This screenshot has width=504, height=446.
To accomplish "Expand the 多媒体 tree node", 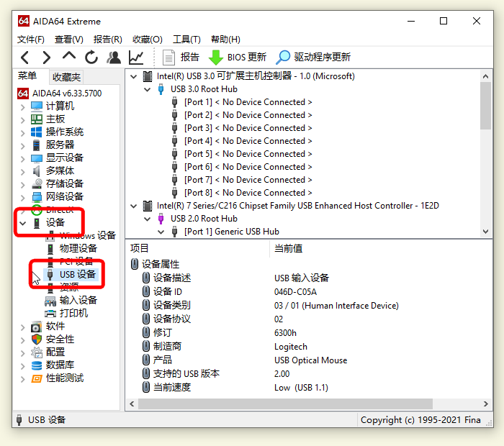I will tap(22, 172).
